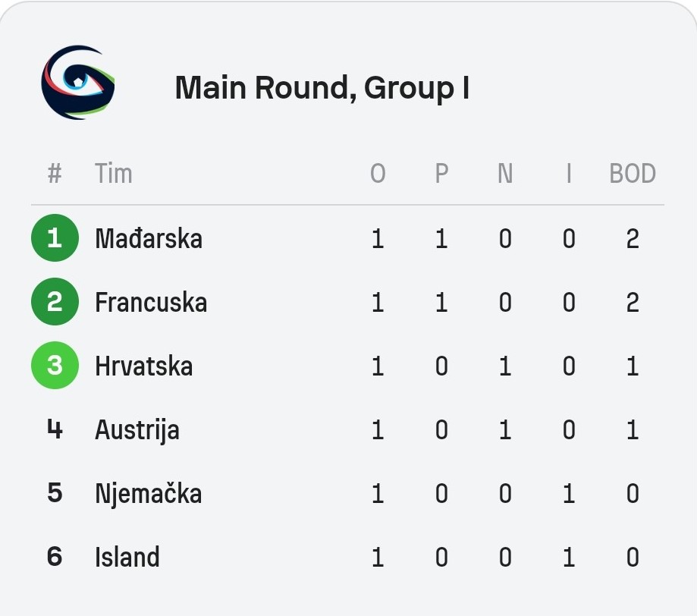Image resolution: width=697 pixels, height=616 pixels.
Task: Select the Francuska team name
Action: [151, 302]
